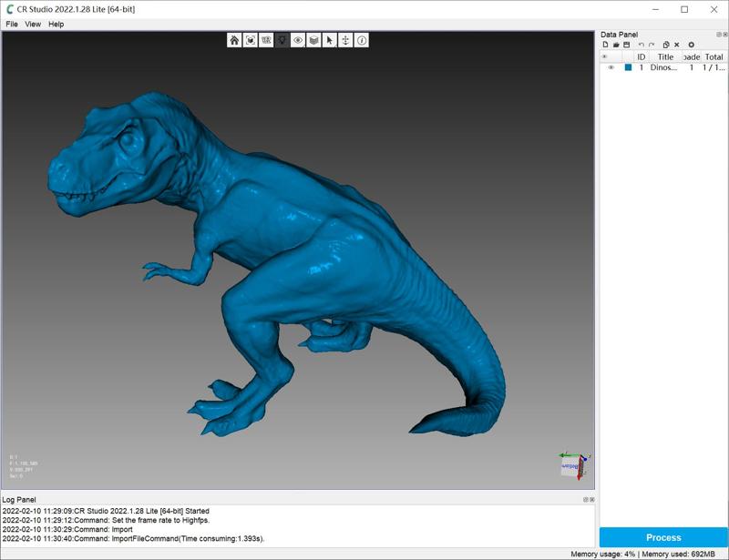Click the Home view icon
Screen dimensions: 729x560
coord(234,40)
